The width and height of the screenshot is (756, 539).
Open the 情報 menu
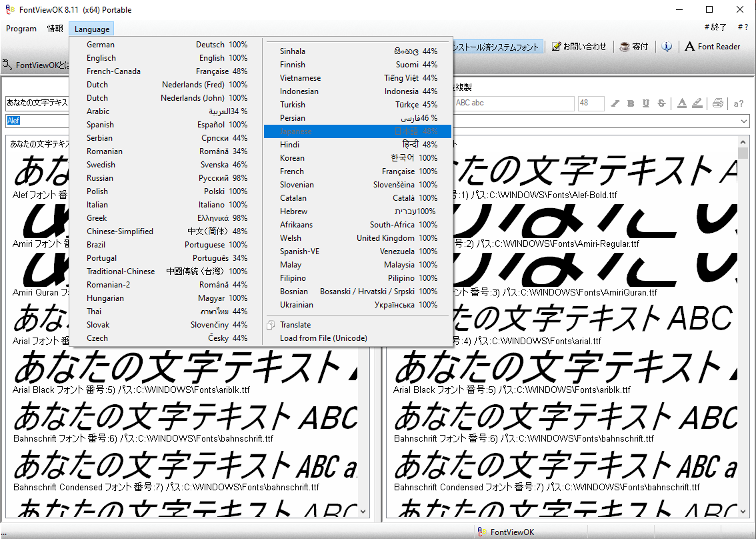[x=55, y=29]
